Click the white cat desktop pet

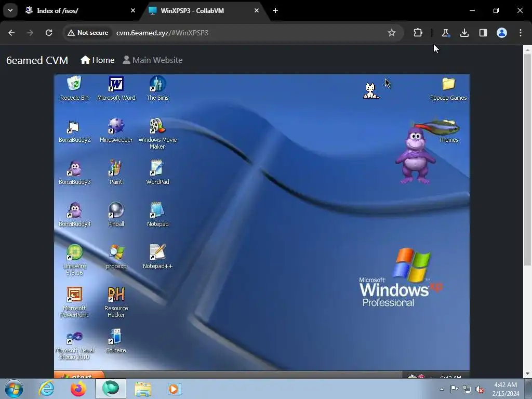tap(371, 90)
